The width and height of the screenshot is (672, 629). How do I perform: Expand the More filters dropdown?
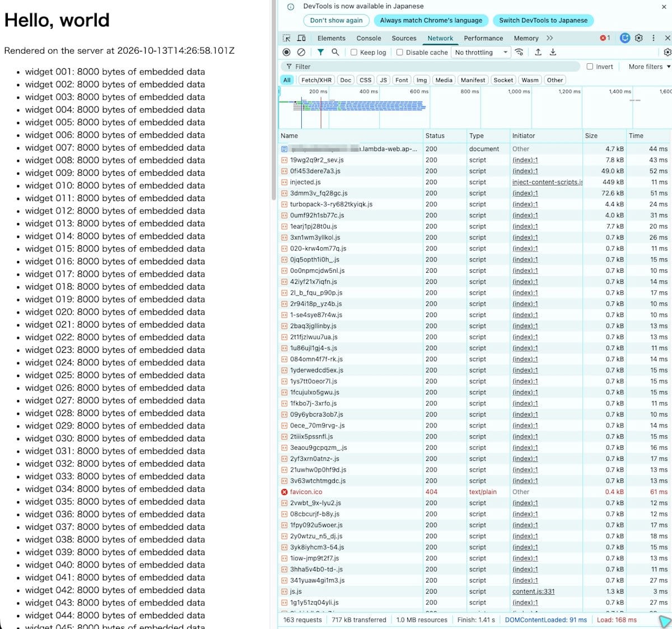pos(650,66)
